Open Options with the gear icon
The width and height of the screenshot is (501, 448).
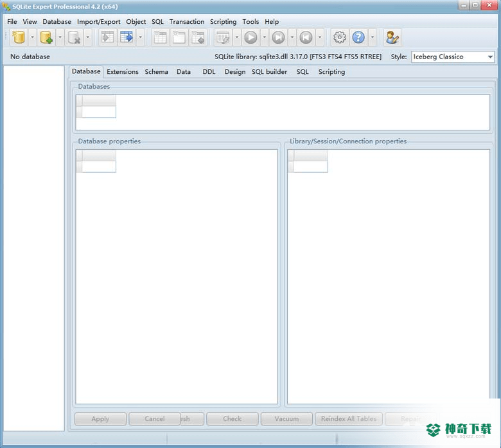(340, 37)
